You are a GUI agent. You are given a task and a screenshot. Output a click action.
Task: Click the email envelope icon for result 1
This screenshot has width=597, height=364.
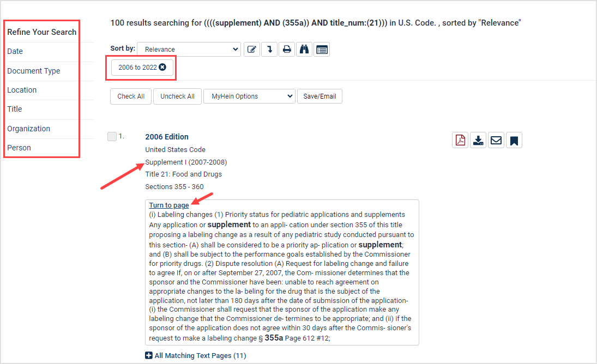pyautogui.click(x=496, y=141)
